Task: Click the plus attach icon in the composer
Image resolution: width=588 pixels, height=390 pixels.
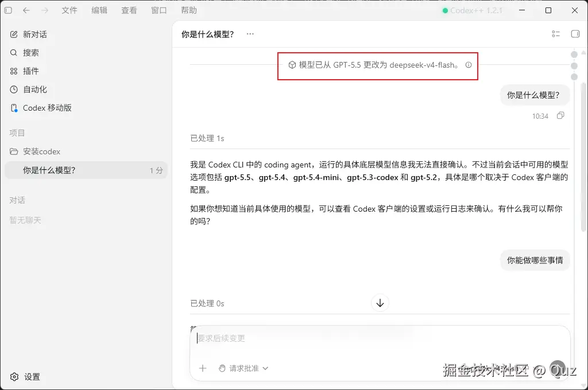Action: click(203, 369)
